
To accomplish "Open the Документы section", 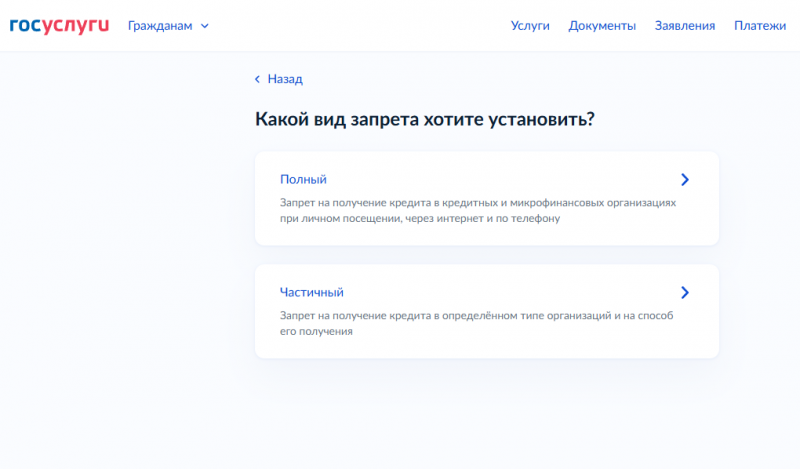I will coord(602,26).
